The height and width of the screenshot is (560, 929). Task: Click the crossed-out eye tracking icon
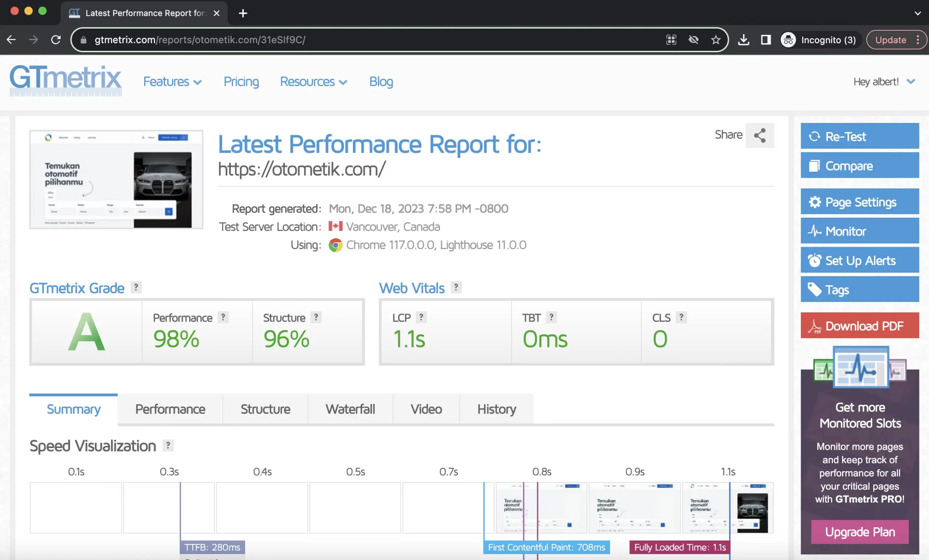coord(693,40)
